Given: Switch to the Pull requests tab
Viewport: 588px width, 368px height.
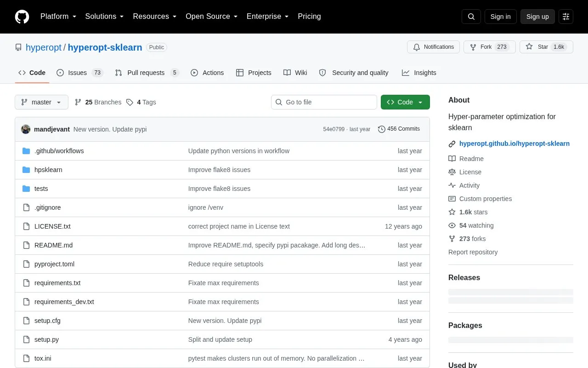Looking at the screenshot, I should pyautogui.click(x=147, y=73).
